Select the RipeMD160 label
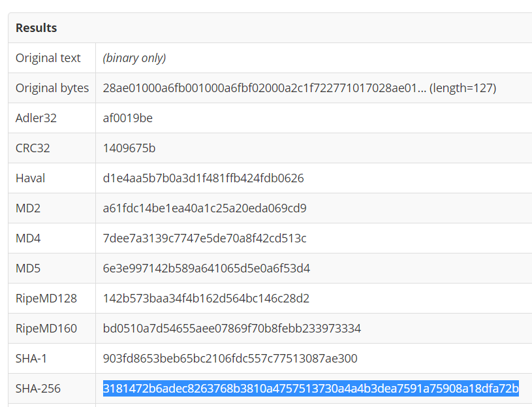 pyautogui.click(x=46, y=329)
